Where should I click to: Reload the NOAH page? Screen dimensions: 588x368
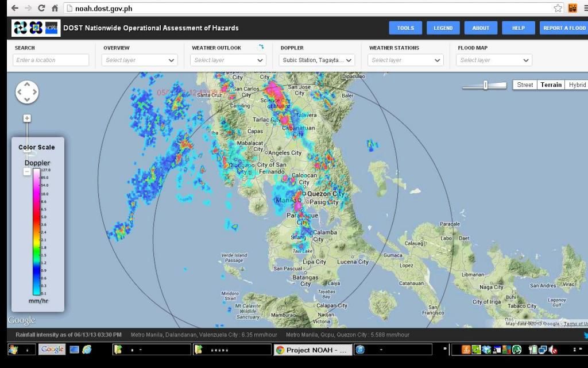click(x=41, y=8)
